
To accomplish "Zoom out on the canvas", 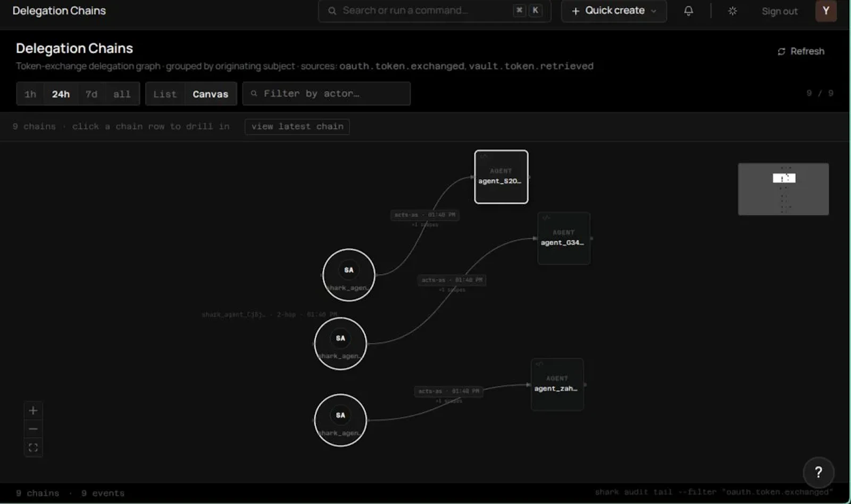I will pyautogui.click(x=33, y=429).
